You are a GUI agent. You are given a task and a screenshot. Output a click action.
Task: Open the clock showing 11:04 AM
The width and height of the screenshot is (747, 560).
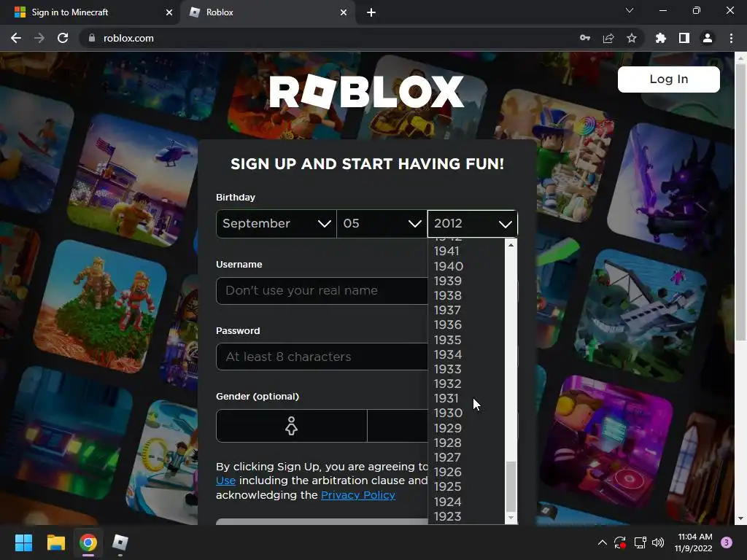click(694, 542)
